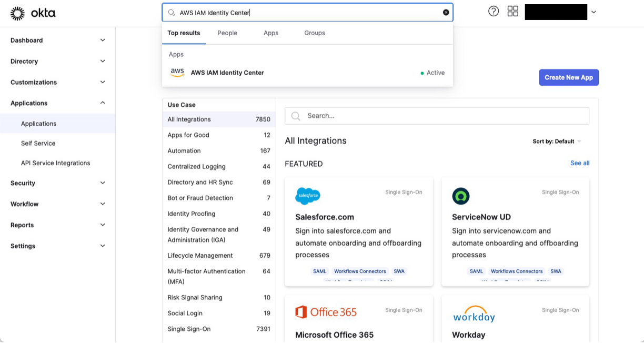The height and width of the screenshot is (343, 644).
Task: Switch to the People search tab
Action: pos(227,33)
